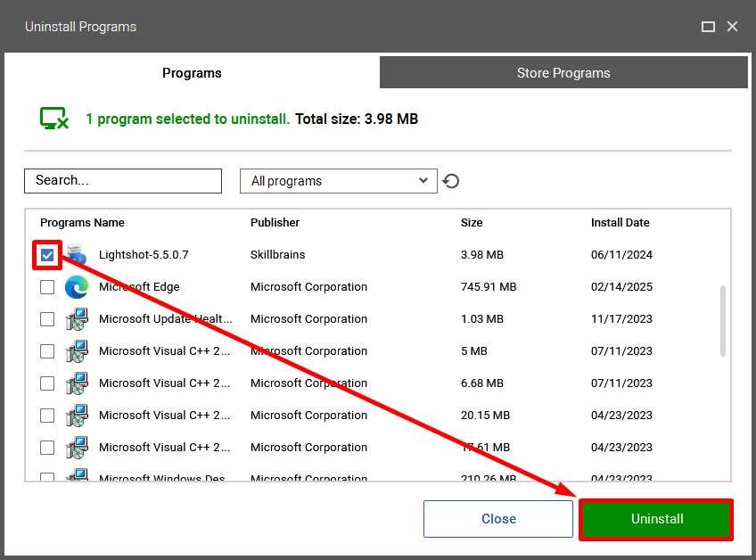Click the installer icon in the 17.61 MB row
This screenshot has height=560, width=756.
click(77, 448)
